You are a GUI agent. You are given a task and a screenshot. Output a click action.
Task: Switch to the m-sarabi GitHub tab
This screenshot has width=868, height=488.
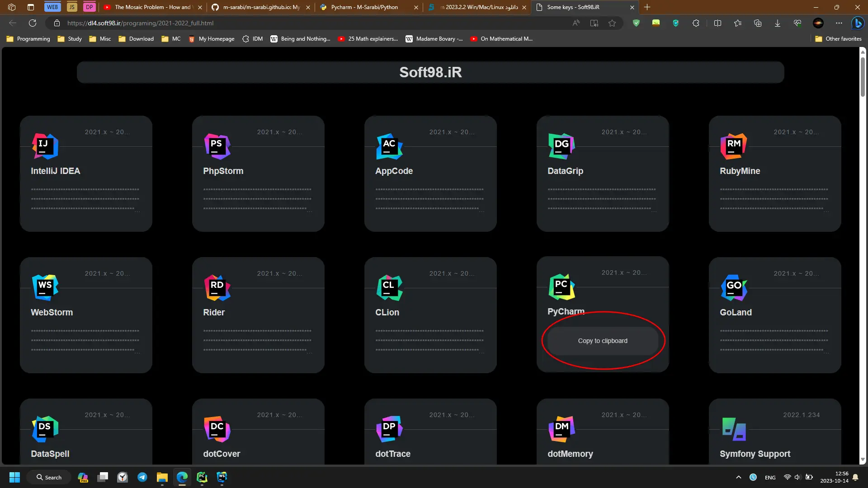pyautogui.click(x=260, y=7)
